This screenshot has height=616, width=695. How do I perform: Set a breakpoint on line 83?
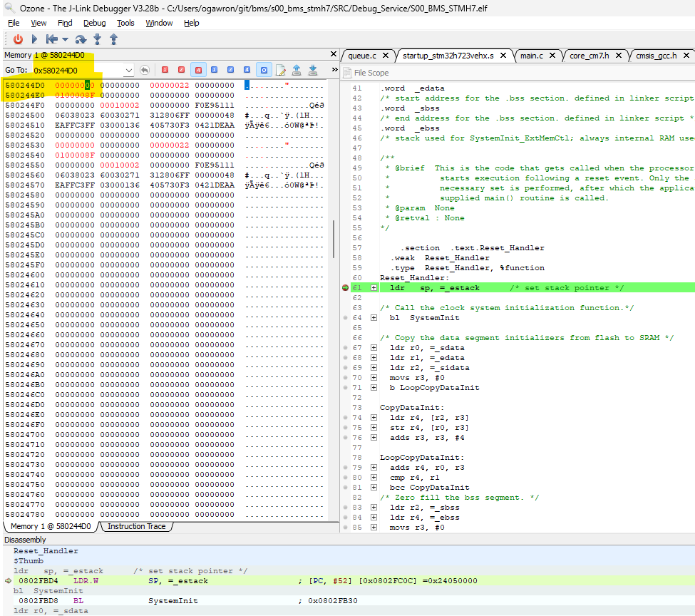(x=345, y=508)
